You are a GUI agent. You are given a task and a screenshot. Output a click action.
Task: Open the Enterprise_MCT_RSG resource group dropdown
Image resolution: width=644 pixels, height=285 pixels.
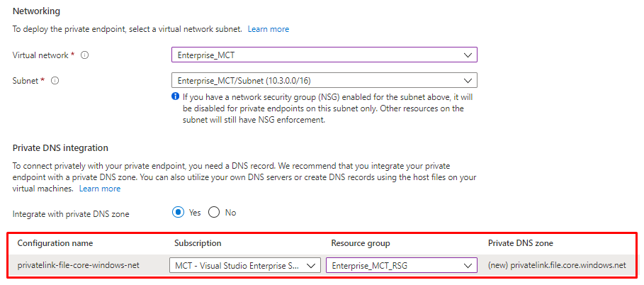tap(393, 265)
